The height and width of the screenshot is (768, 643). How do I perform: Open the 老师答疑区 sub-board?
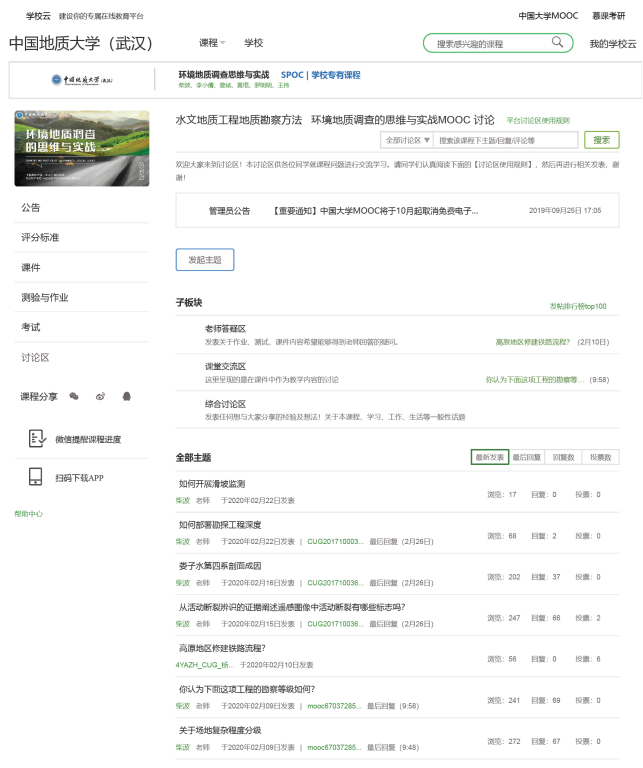pos(225,329)
